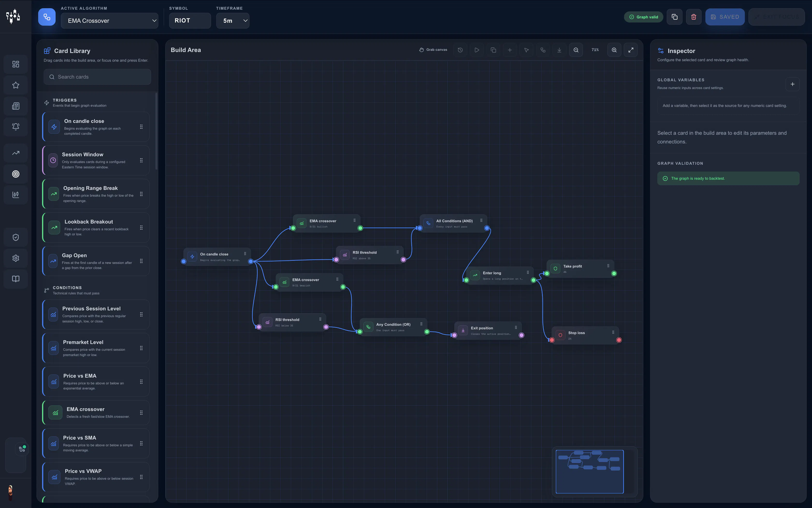Open the alerts bell icon in sidebar
Image resolution: width=812 pixels, height=508 pixels.
point(16,127)
